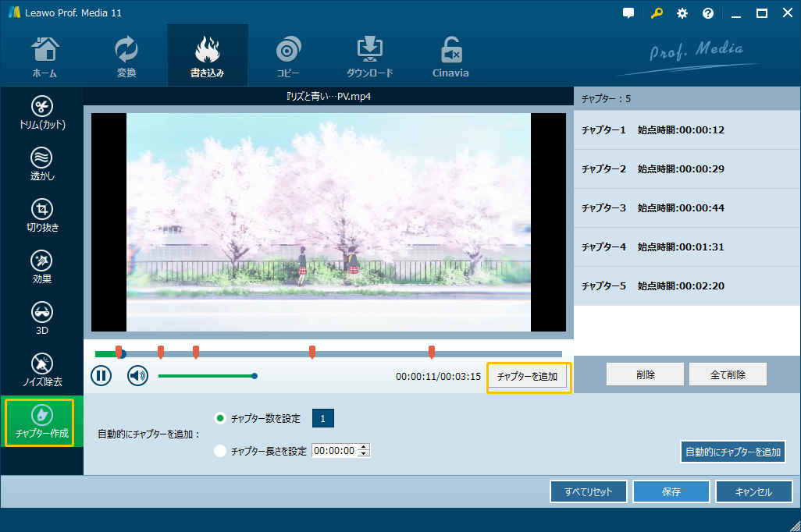Select チャプター5 starting at 00:02:20
This screenshot has height=532, width=801.
coord(687,286)
